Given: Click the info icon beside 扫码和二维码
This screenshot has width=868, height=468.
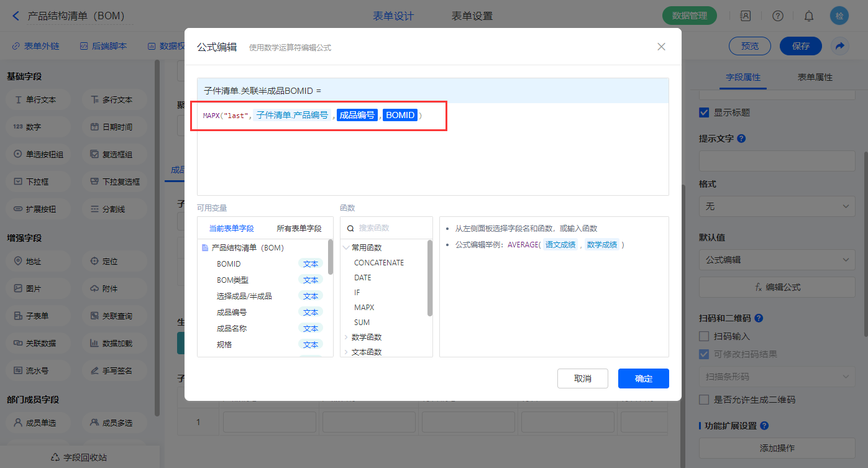Looking at the screenshot, I should pos(758,318).
